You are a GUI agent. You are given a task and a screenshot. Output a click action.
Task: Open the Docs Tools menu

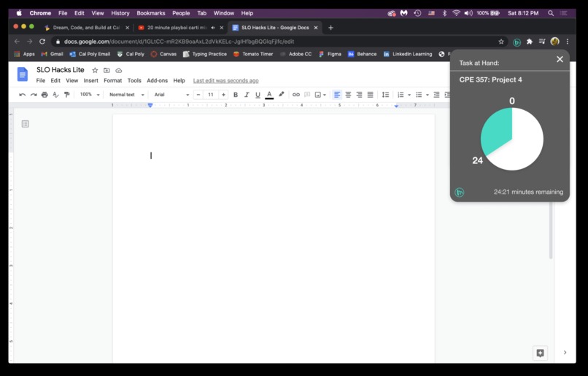tap(134, 80)
